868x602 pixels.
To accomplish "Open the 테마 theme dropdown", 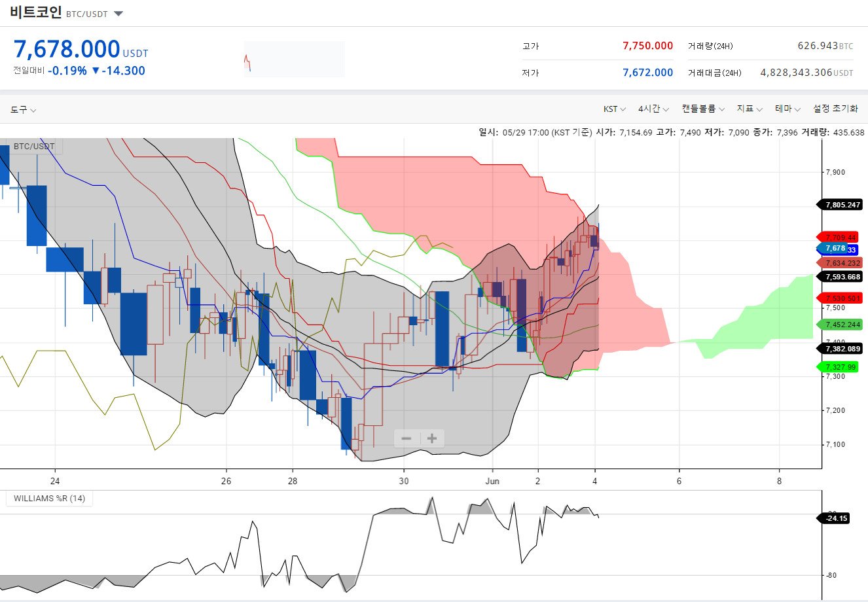I will pos(787,109).
